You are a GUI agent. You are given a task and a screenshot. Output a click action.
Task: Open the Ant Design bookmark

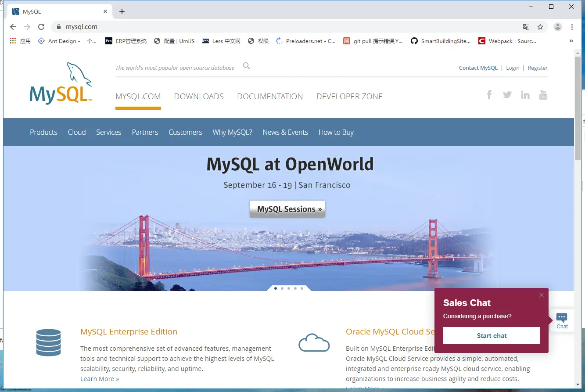(x=67, y=41)
